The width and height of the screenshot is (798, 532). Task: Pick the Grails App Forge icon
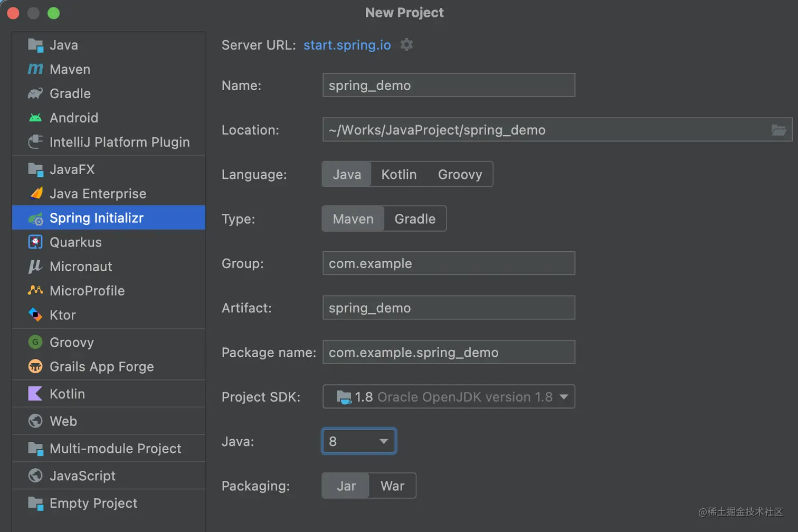[35, 366]
